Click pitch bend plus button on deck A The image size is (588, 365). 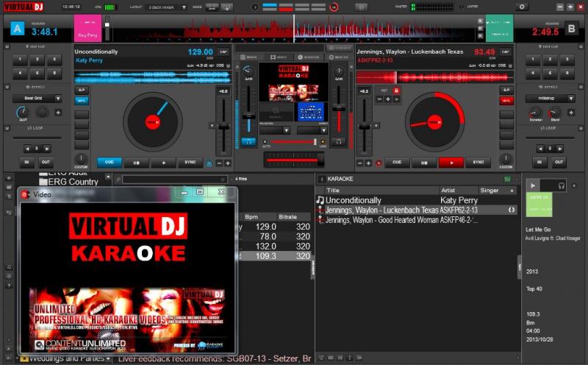228,163
